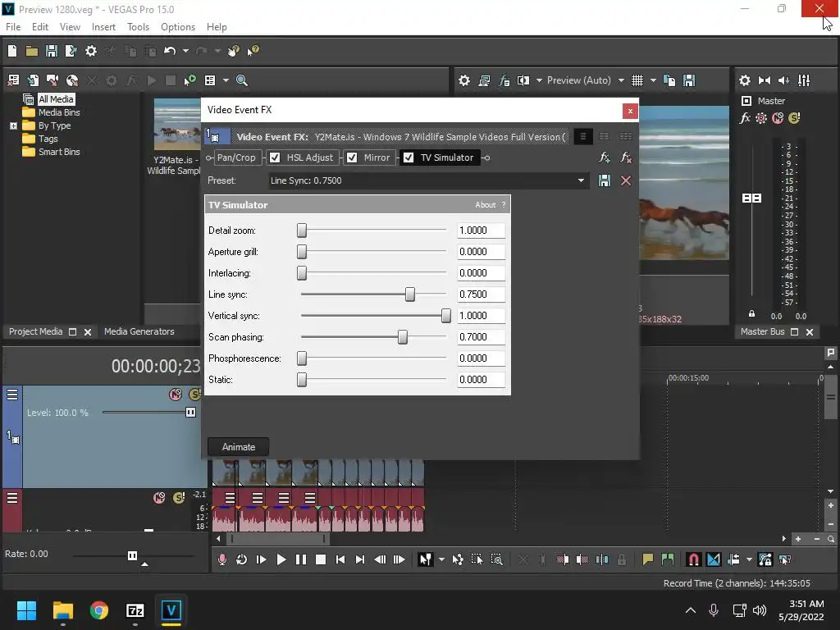Open the Undo history dropdown arrow
The width and height of the screenshot is (840, 630).
pos(185,51)
